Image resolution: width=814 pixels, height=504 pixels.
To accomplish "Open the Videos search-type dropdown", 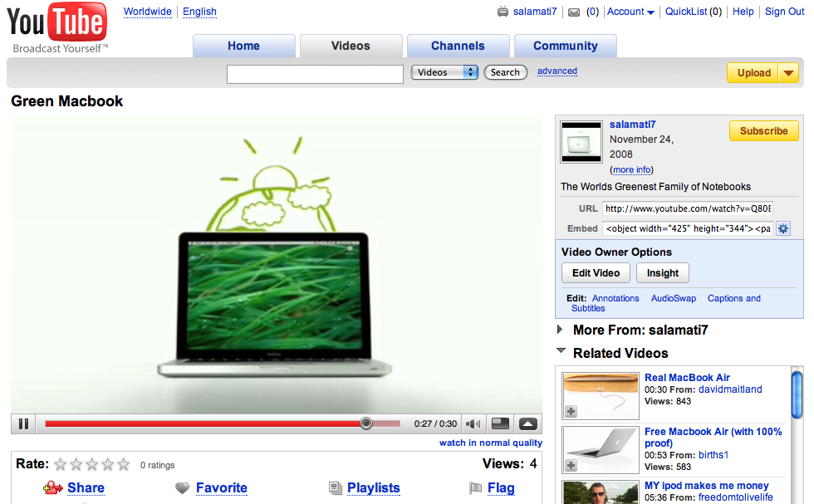I will 444,72.
